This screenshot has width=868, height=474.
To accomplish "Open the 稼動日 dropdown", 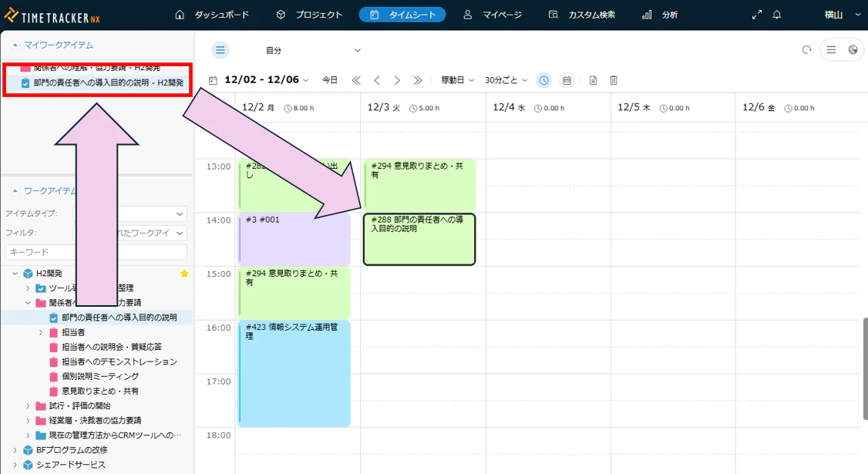I will (457, 80).
